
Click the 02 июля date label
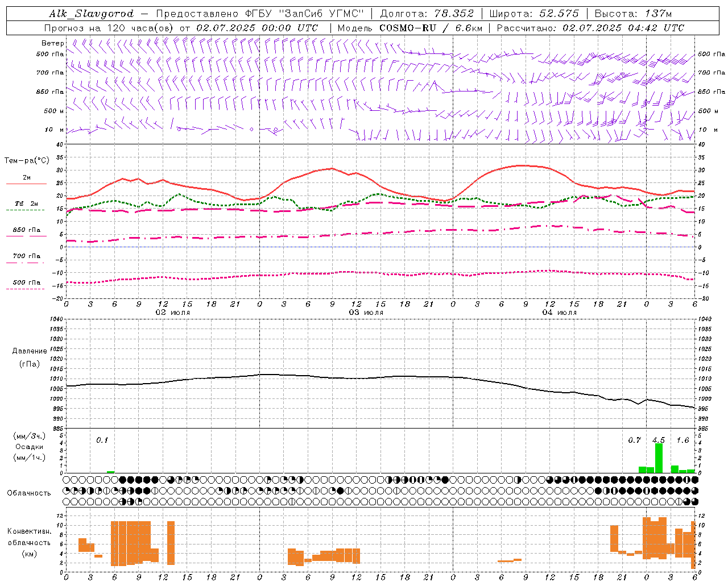pos(172,313)
